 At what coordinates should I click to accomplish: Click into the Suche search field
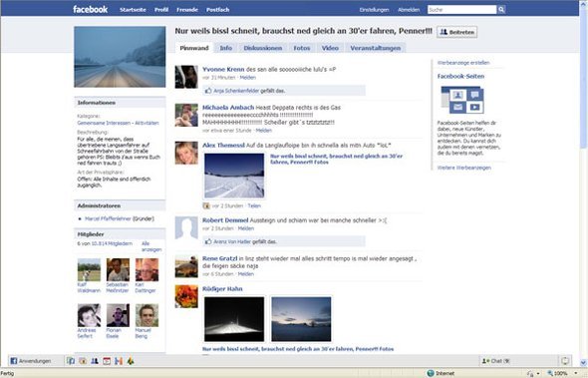tap(462, 10)
